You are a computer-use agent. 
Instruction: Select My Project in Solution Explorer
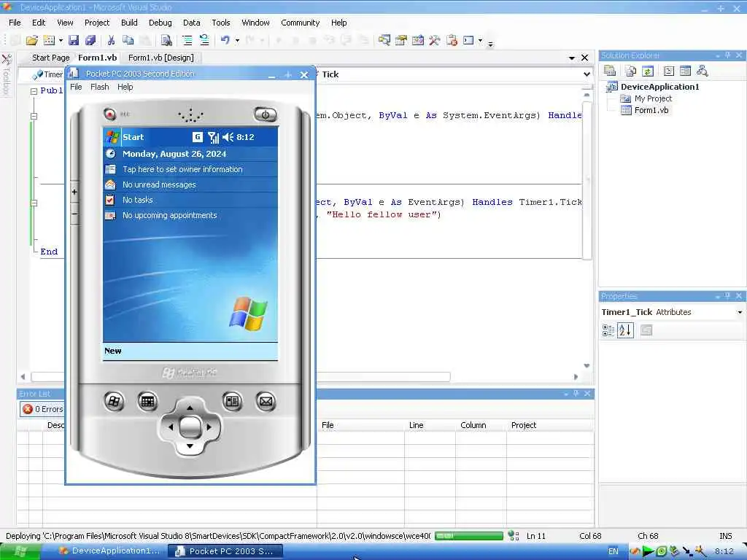tap(653, 98)
